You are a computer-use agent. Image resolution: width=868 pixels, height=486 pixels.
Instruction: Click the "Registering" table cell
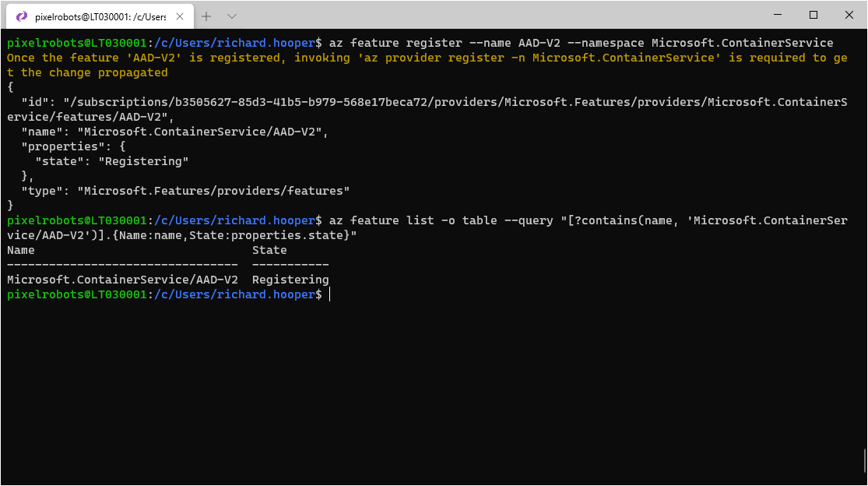[290, 280]
